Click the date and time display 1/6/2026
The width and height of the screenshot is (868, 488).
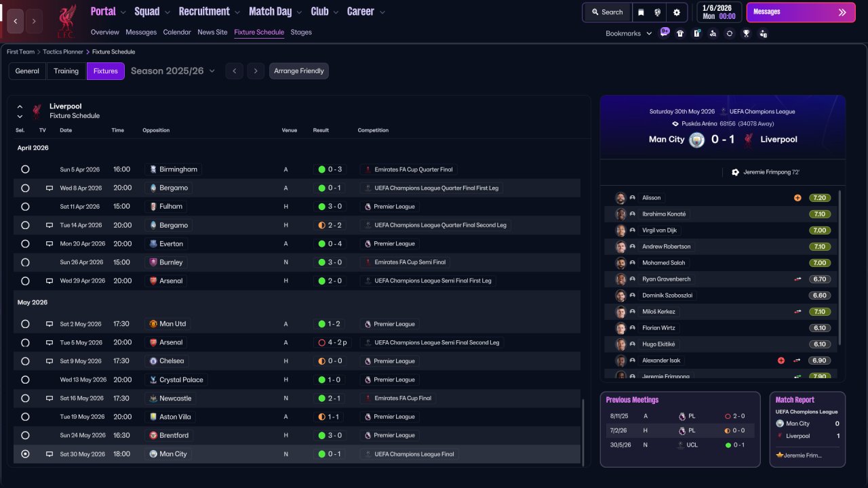click(x=719, y=12)
